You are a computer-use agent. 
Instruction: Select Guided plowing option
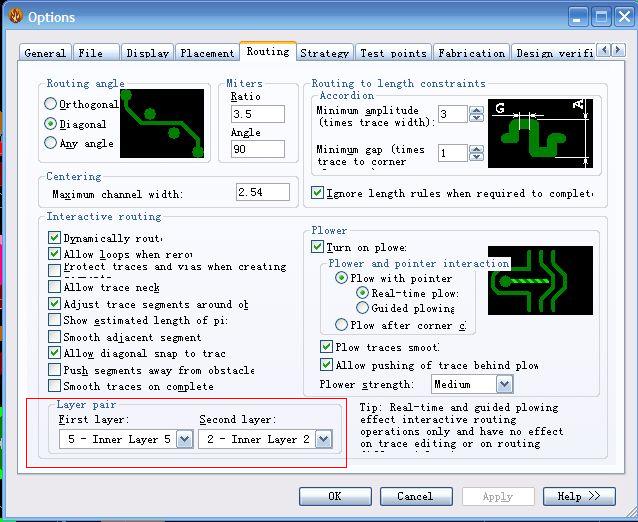point(362,308)
